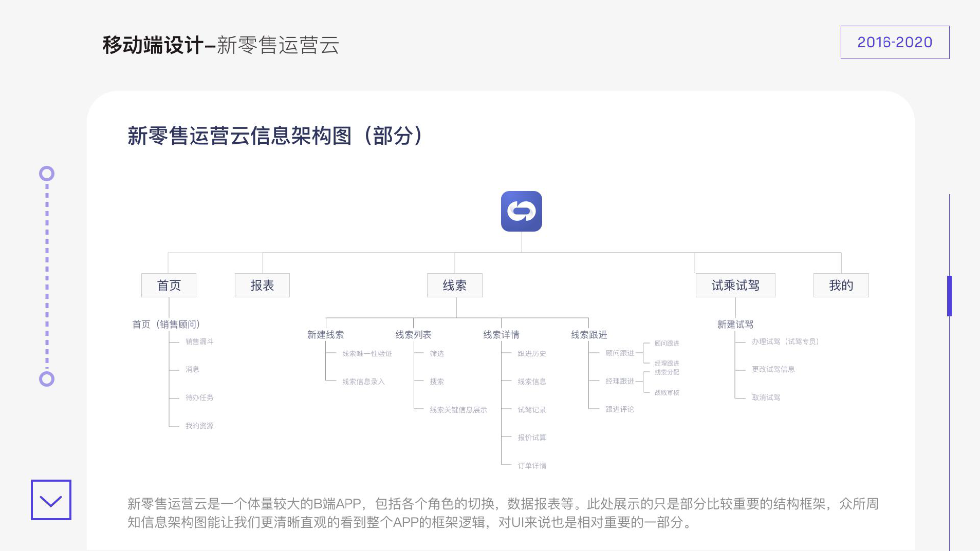
Task: Click 线索信息录入 item
Action: (x=363, y=382)
